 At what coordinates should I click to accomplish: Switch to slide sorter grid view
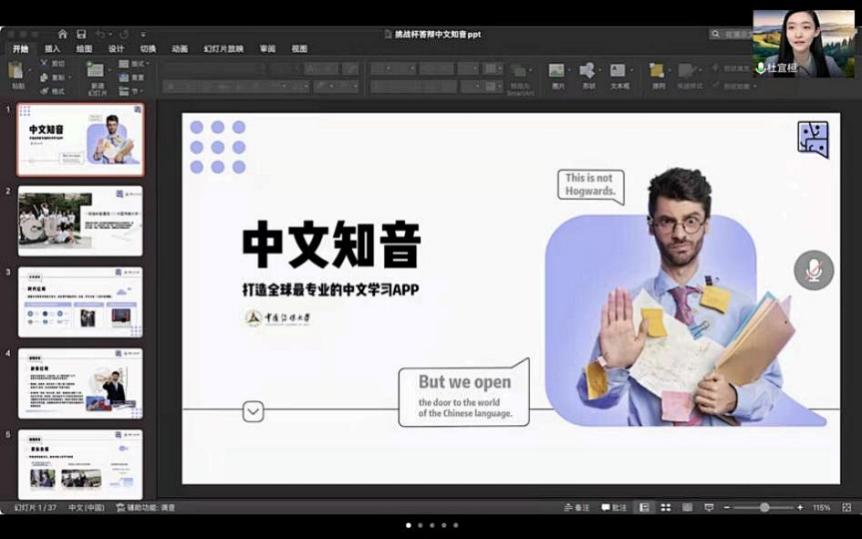[x=665, y=508]
